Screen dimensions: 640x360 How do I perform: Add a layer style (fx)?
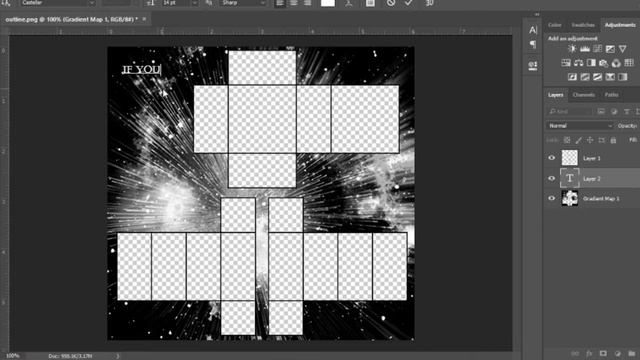589,353
